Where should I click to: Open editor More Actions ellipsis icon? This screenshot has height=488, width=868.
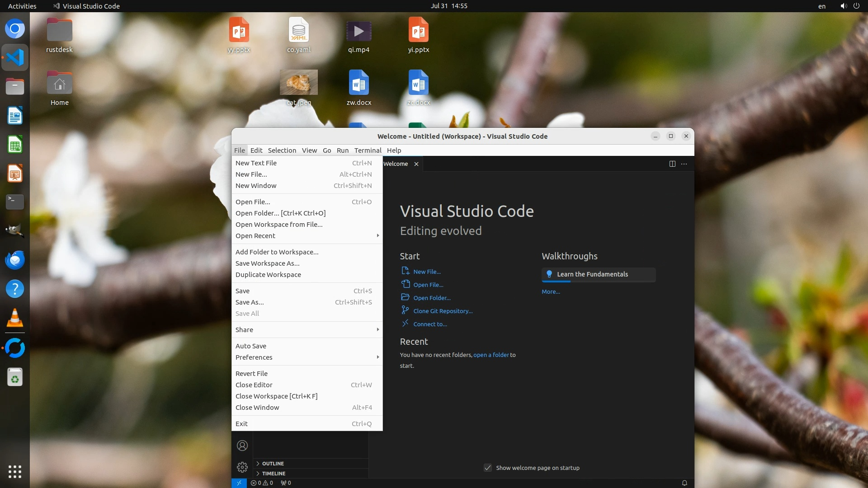coord(684,164)
